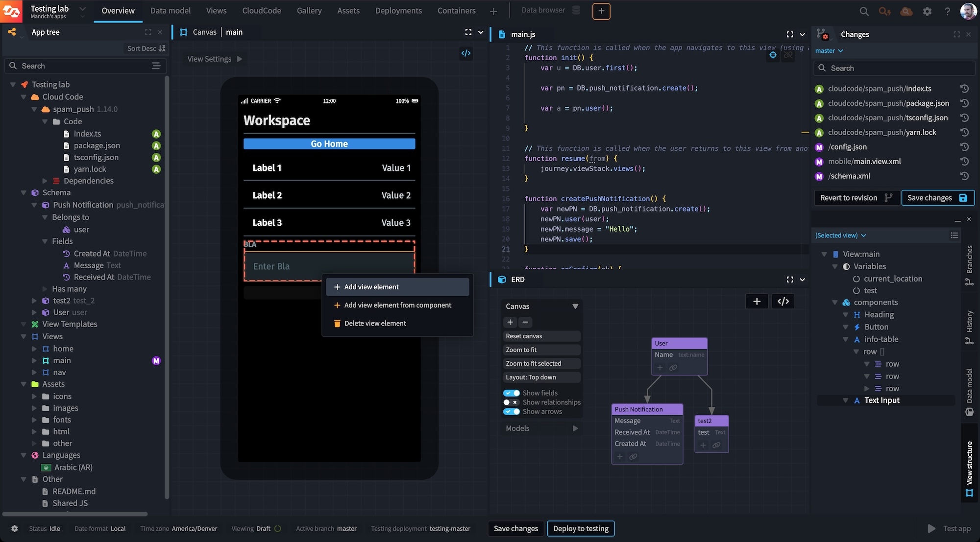
Task: Choose Add view element from component
Action: tap(397, 305)
